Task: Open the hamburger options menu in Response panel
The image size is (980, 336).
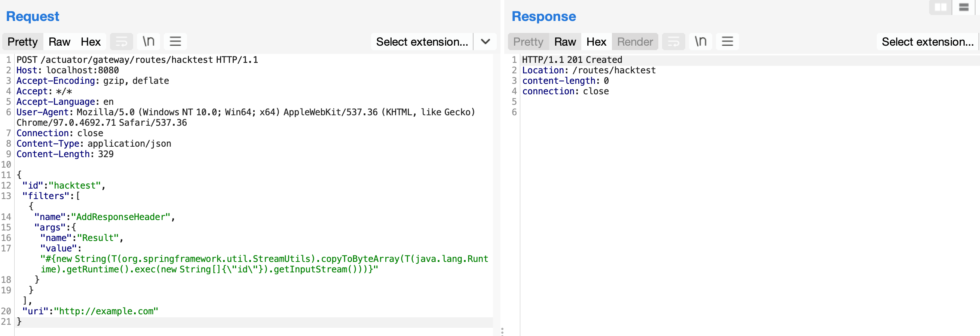Action: pos(728,42)
